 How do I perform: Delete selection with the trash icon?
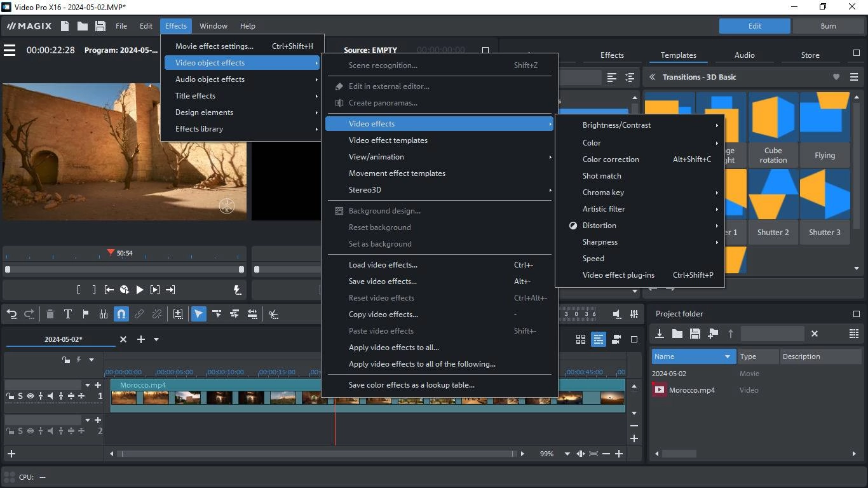click(x=50, y=314)
